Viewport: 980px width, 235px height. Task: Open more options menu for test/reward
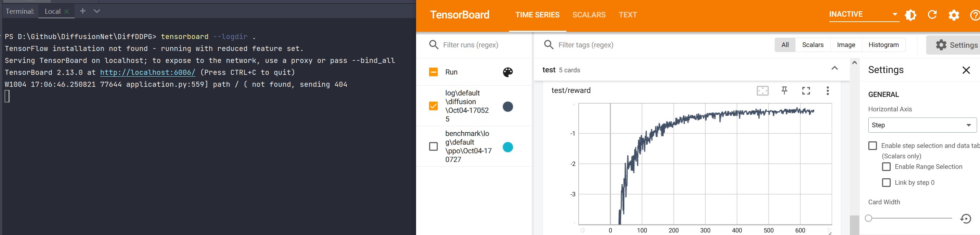[x=827, y=91]
